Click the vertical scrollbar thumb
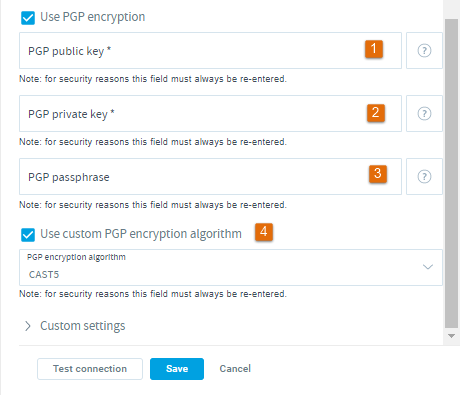Viewport: 471px width, 395px height. coord(451,174)
